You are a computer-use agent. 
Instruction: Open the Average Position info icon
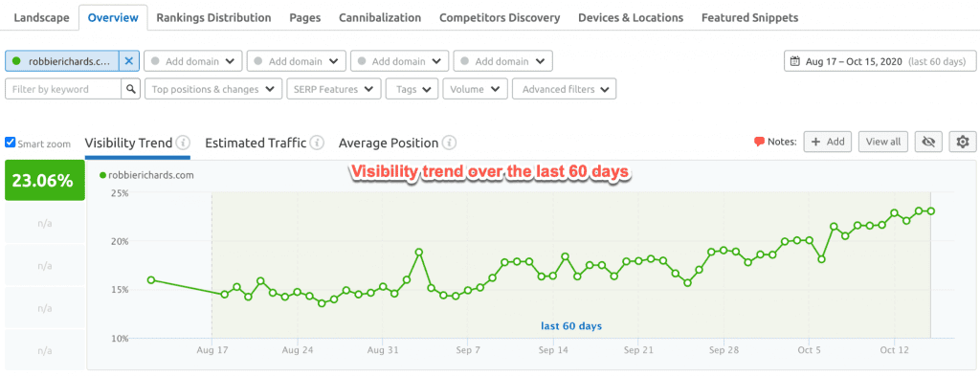449,143
